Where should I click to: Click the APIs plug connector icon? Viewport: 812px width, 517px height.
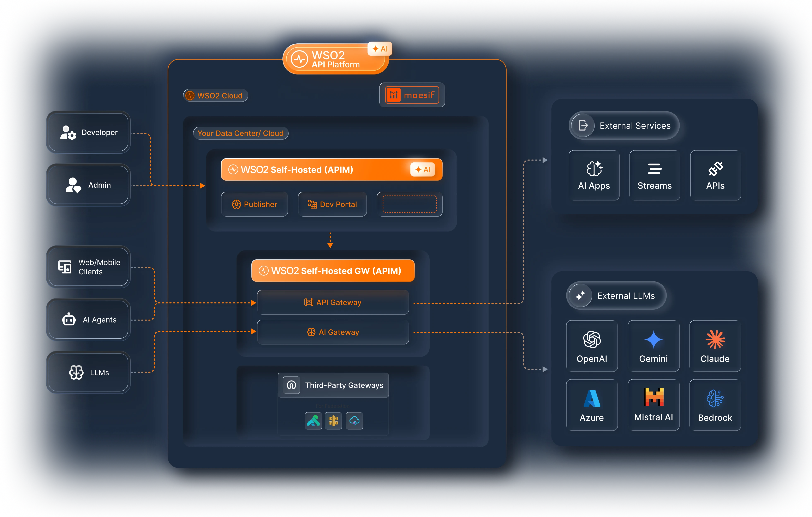click(715, 169)
